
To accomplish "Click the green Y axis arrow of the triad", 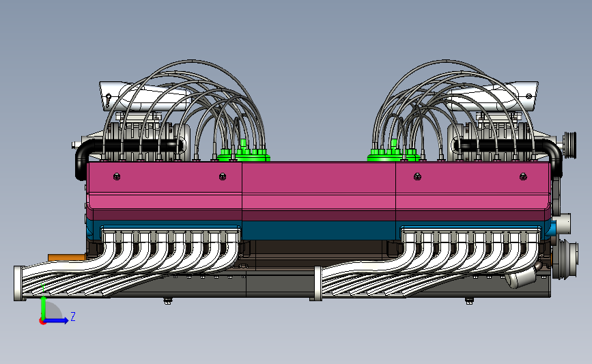I will click(44, 308).
